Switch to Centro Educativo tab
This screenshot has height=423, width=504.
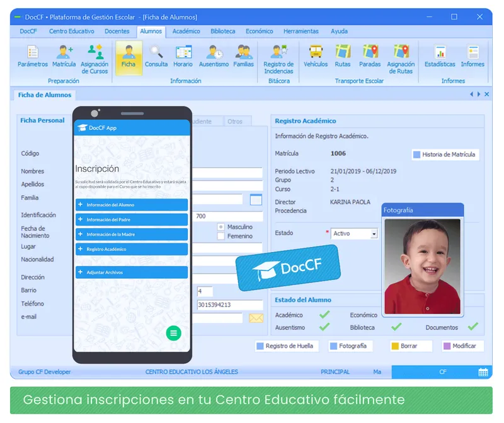[72, 31]
